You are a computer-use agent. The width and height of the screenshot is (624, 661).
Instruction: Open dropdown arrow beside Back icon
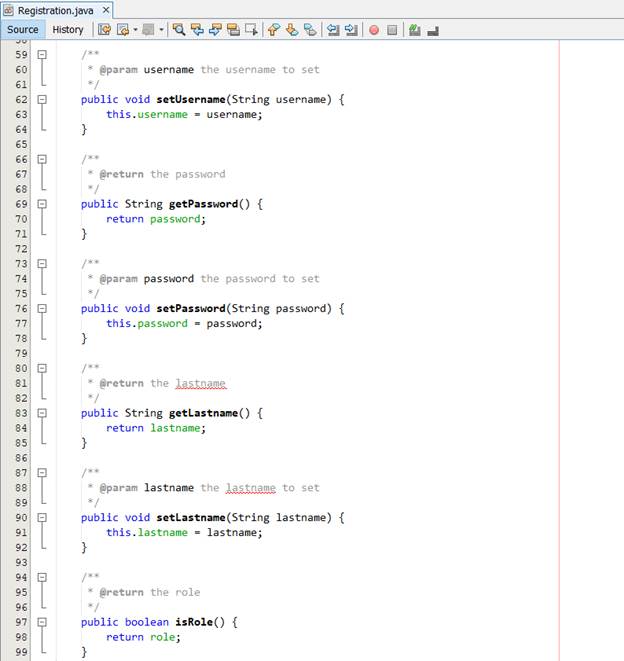[x=135, y=30]
